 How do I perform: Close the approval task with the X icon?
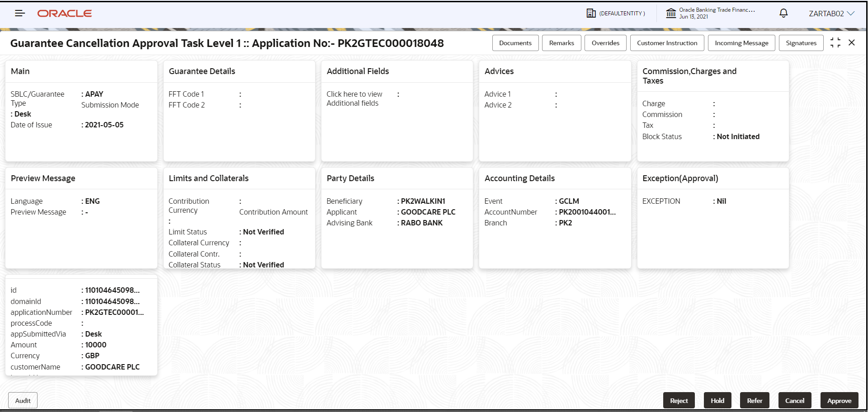pyautogui.click(x=852, y=42)
